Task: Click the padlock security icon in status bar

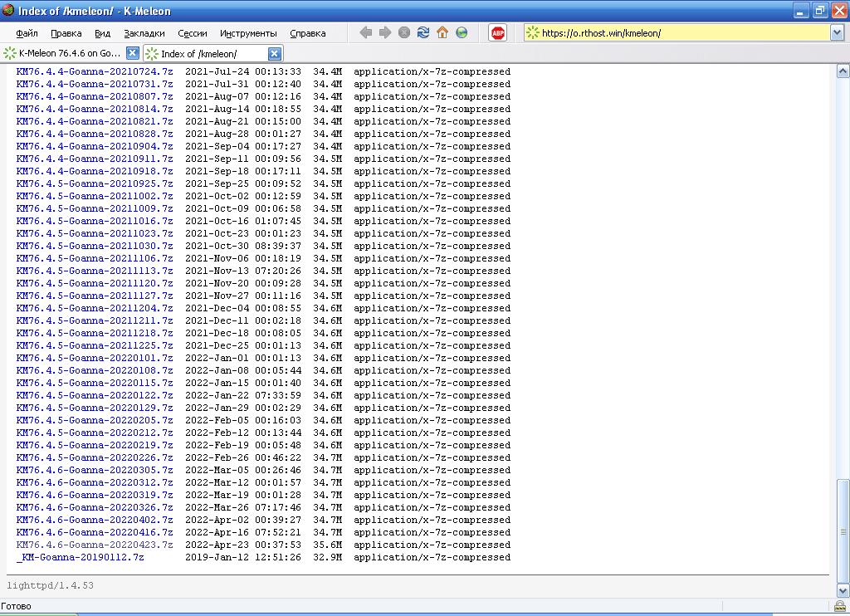Action: [x=840, y=606]
